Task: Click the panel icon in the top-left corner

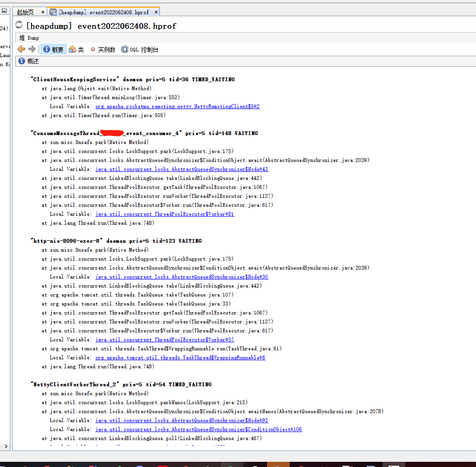Action: click(x=5, y=10)
